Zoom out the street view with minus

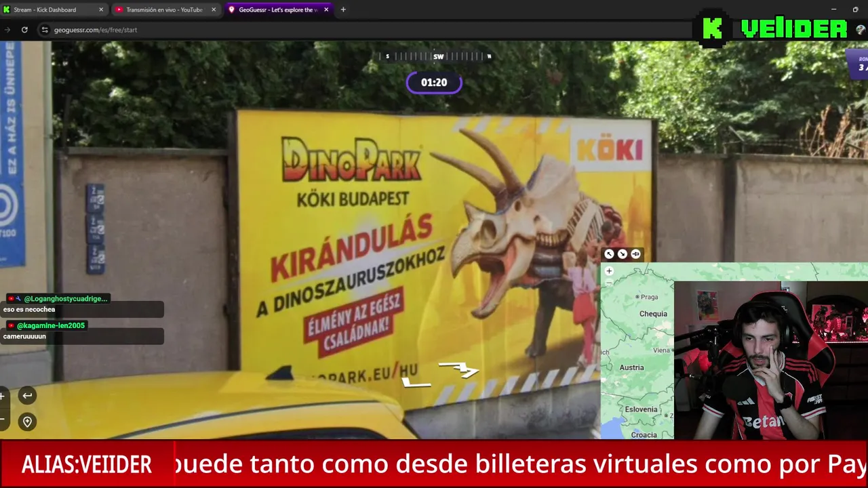pos(3,420)
